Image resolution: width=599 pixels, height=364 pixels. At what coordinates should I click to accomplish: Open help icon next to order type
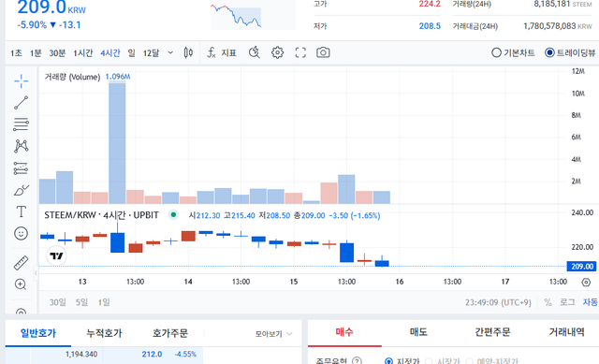tap(357, 361)
